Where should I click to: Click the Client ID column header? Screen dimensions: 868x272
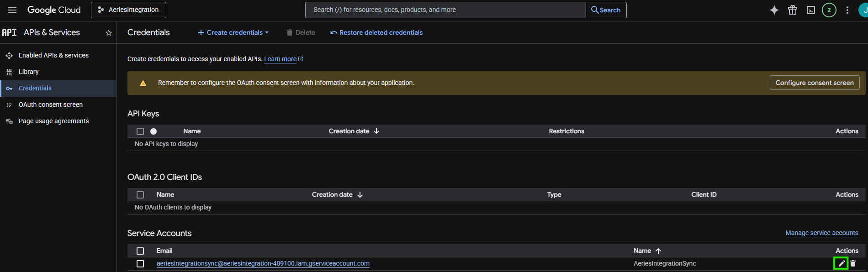[704, 194]
